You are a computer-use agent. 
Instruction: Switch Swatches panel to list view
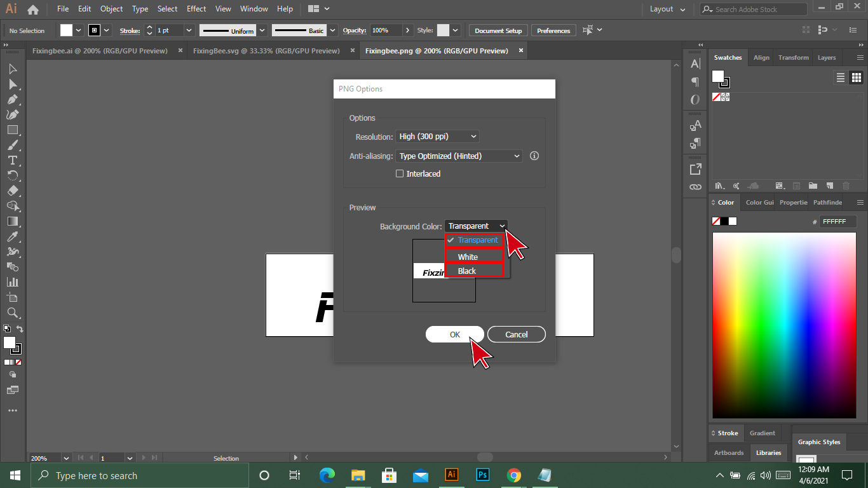[841, 78]
